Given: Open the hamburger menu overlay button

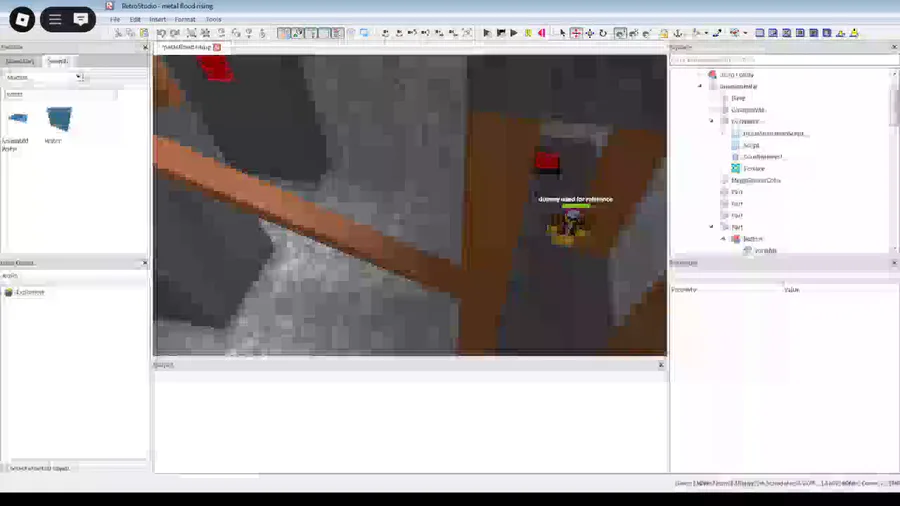Looking at the screenshot, I should (x=55, y=20).
